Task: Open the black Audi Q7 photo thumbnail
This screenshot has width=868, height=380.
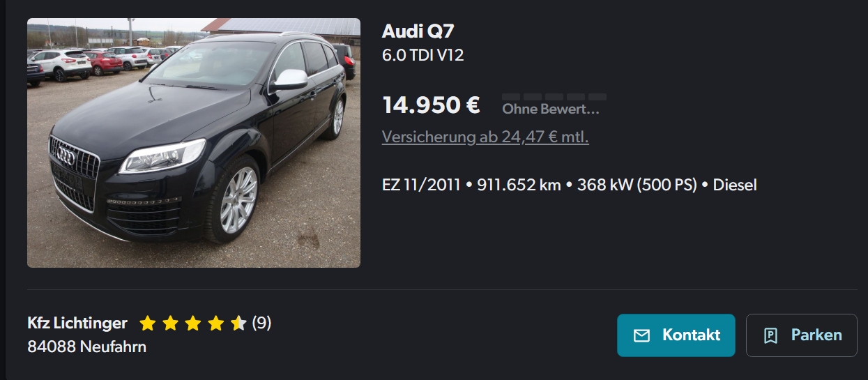Action: click(194, 143)
